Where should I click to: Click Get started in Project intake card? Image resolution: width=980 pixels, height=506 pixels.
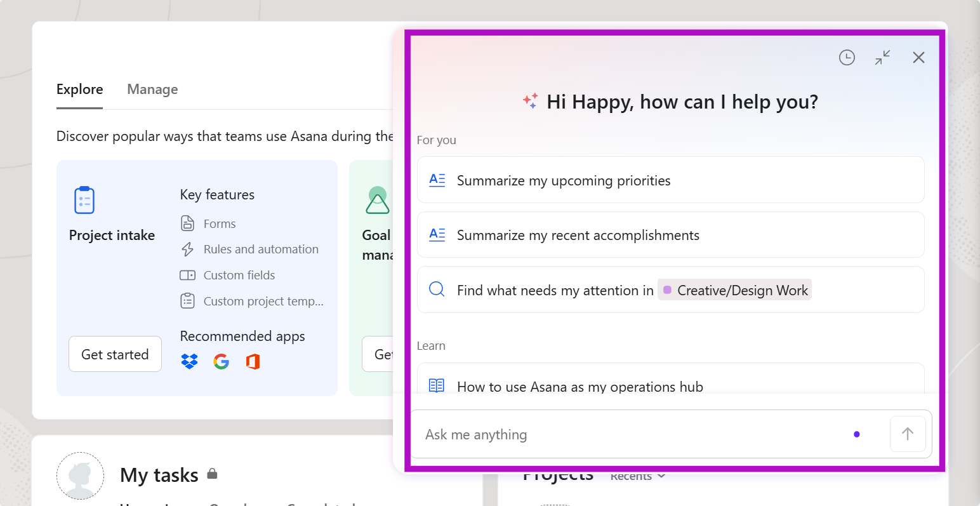pos(115,354)
